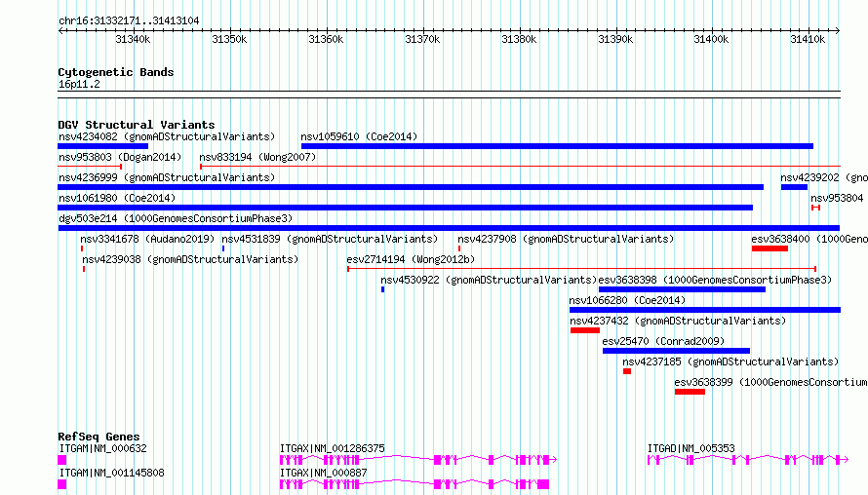Click the nsv4237432 red variant bar
The image size is (868, 495).
(x=585, y=330)
